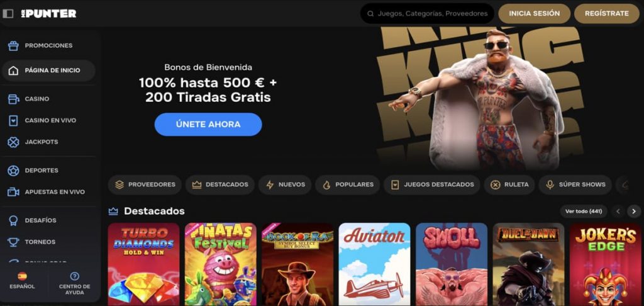Select the Casino icon in sidebar
The height and width of the screenshot is (306, 644).
tap(13, 99)
